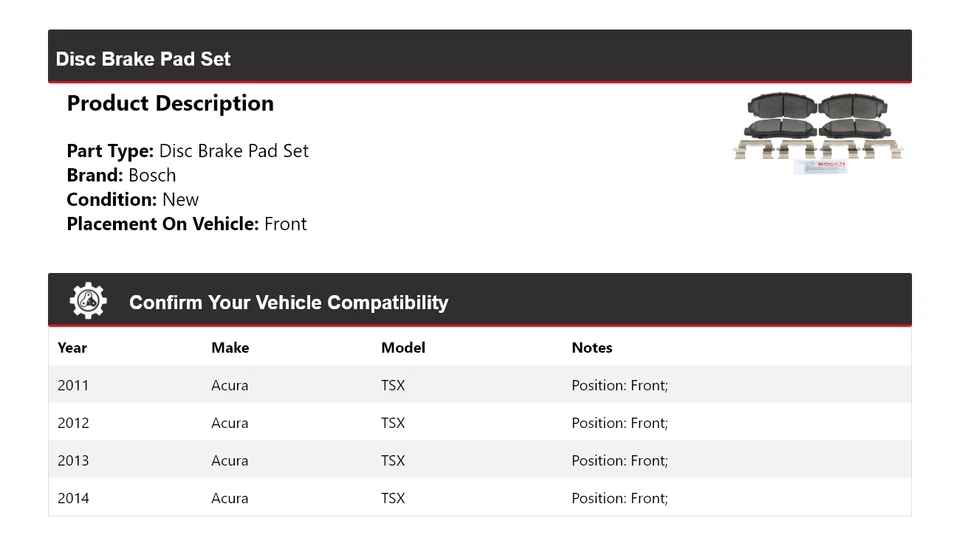Click the Make column header
Screen dimensions: 960x546
230,348
